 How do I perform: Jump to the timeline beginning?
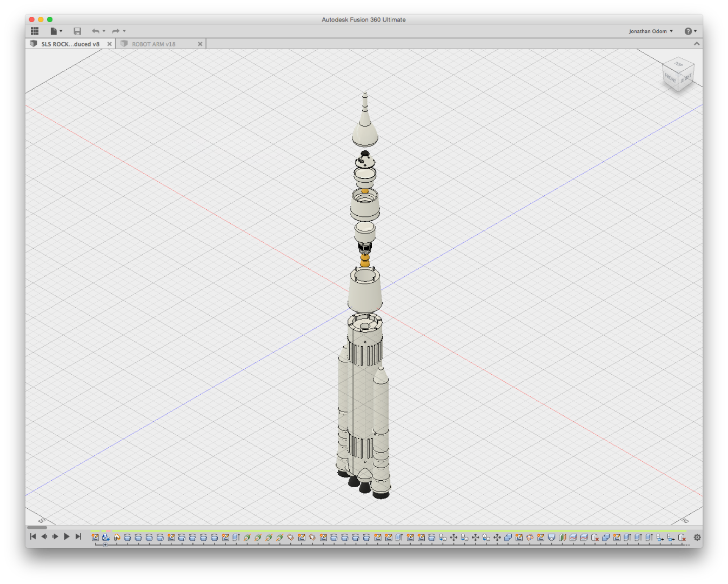tap(33, 536)
